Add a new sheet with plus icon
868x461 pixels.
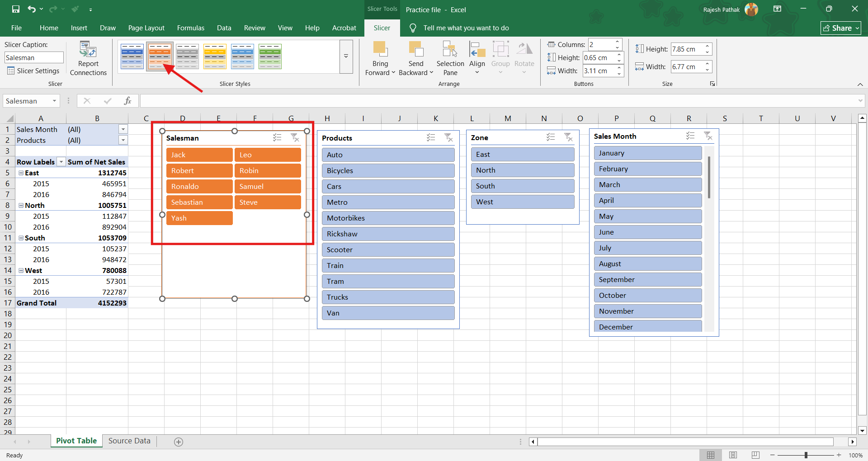[x=179, y=442]
